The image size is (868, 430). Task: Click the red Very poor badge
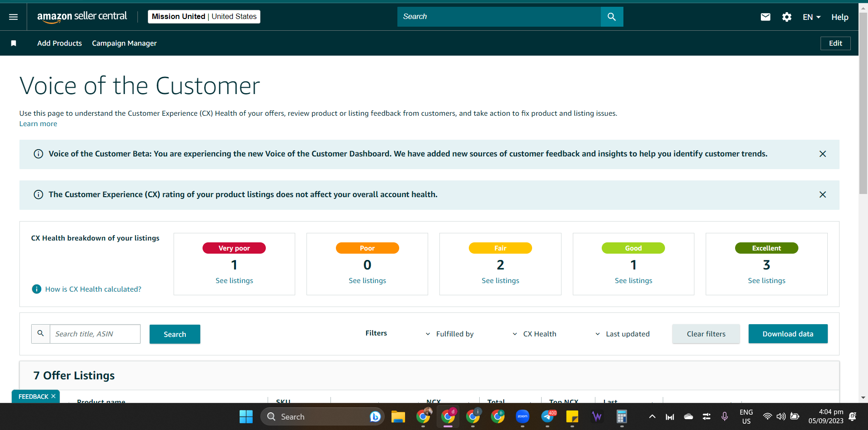pyautogui.click(x=234, y=248)
